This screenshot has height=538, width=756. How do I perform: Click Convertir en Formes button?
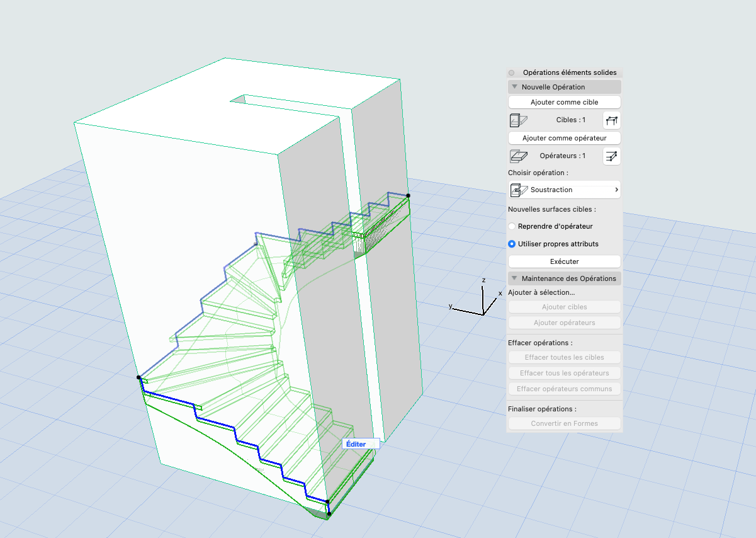coord(565,423)
